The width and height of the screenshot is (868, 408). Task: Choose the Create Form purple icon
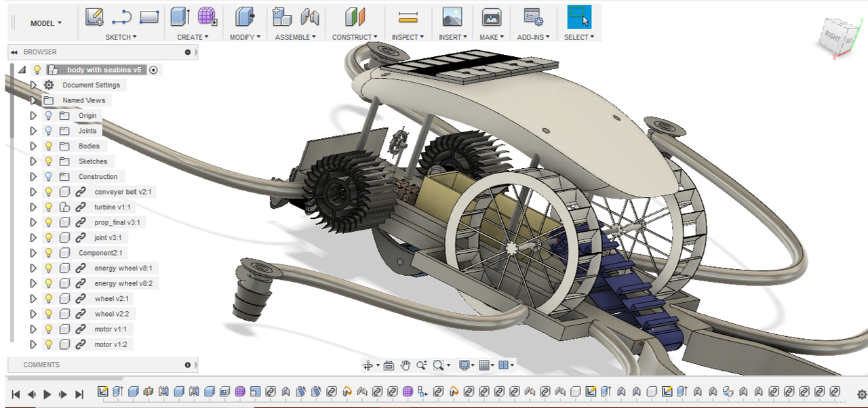[207, 17]
